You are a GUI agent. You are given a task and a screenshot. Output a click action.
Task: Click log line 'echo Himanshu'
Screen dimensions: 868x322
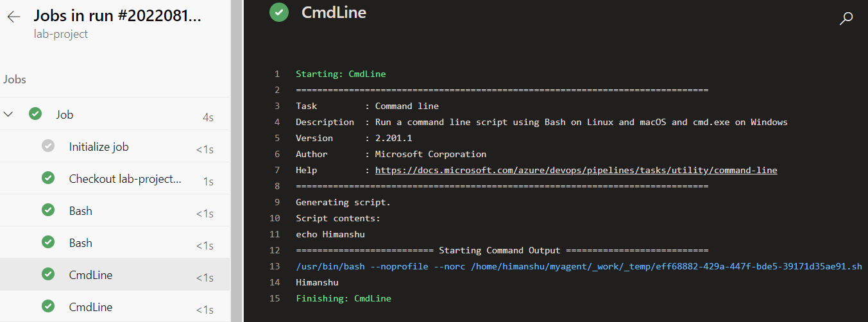pyautogui.click(x=330, y=234)
